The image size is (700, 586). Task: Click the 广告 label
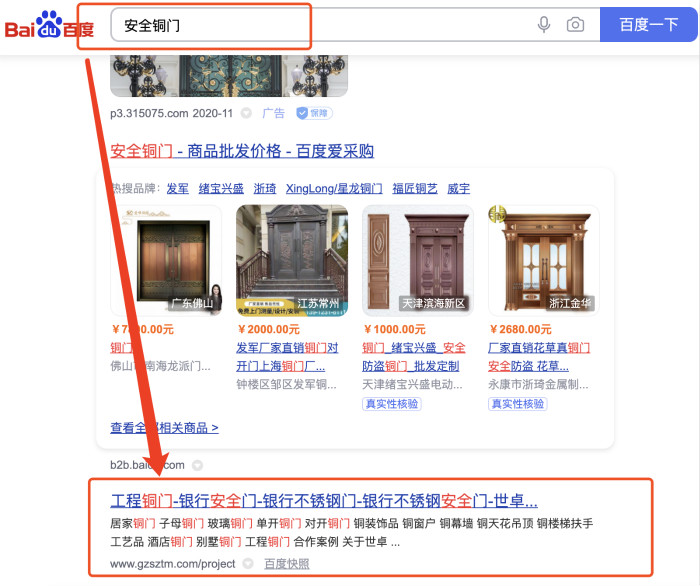pos(273,113)
